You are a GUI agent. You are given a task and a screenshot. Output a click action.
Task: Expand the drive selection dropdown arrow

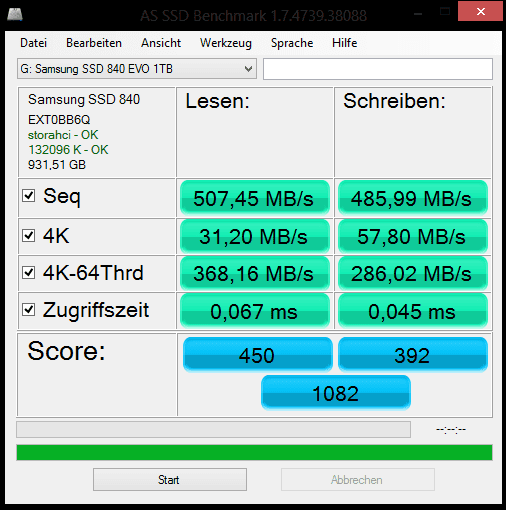coord(248,69)
